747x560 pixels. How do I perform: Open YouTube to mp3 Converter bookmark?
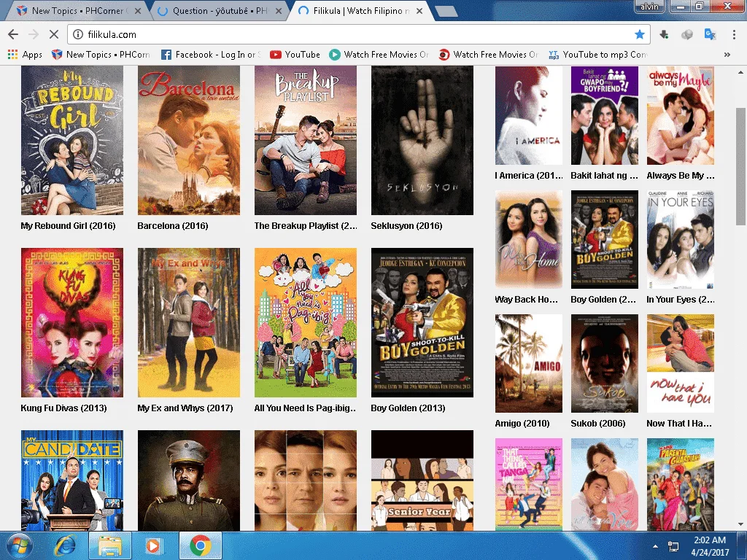click(x=598, y=55)
